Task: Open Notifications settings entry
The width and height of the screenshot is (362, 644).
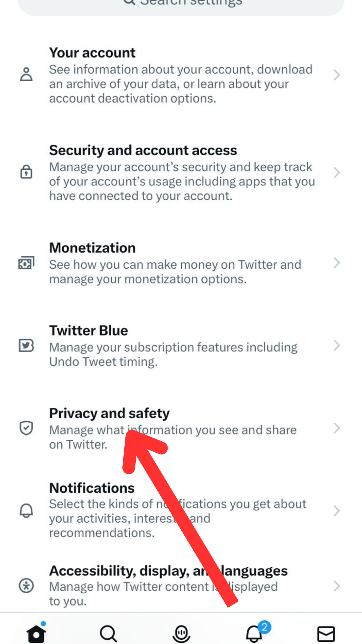Action: [x=181, y=510]
